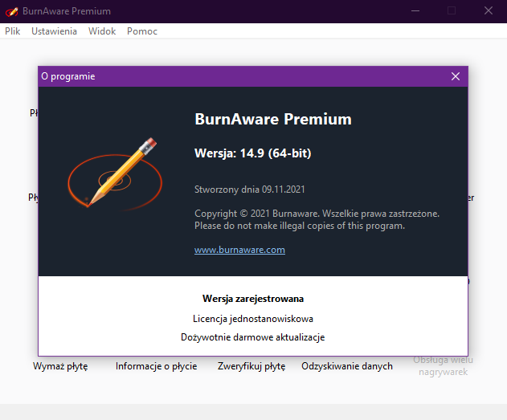
Task: Click the BurnAware Premium heading in the dialog
Action: pos(273,119)
